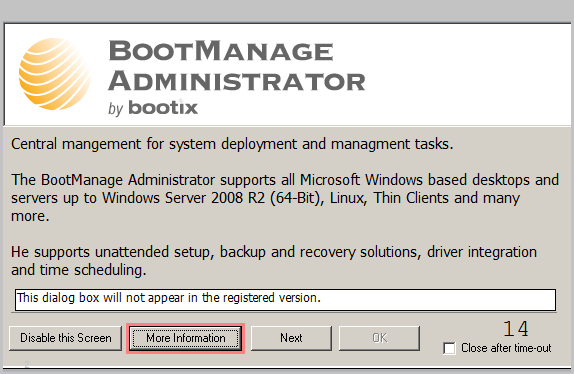Click the countdown number 14
Image resolution: width=574 pixels, height=374 pixels.
[515, 329]
